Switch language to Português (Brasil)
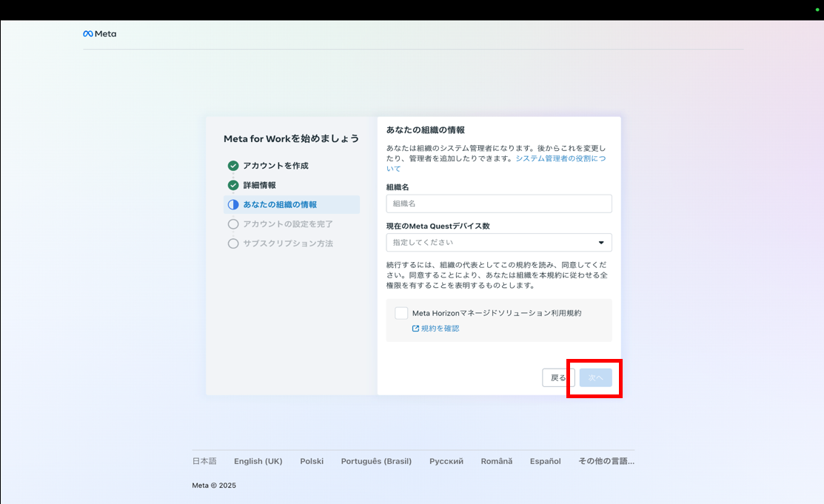 376,461
